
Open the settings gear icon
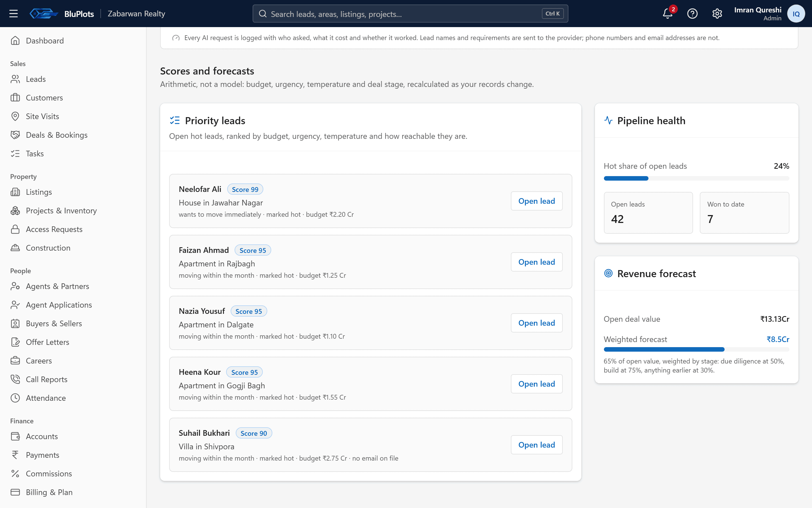click(717, 14)
